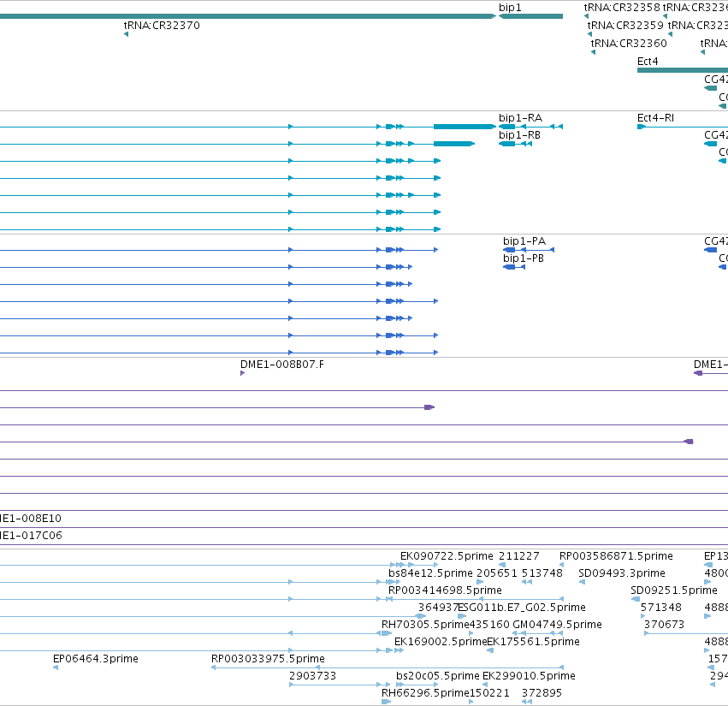Viewport: 728px width, 706px height.
Task: Select the SD09251.5prime EST label
Action: (674, 590)
